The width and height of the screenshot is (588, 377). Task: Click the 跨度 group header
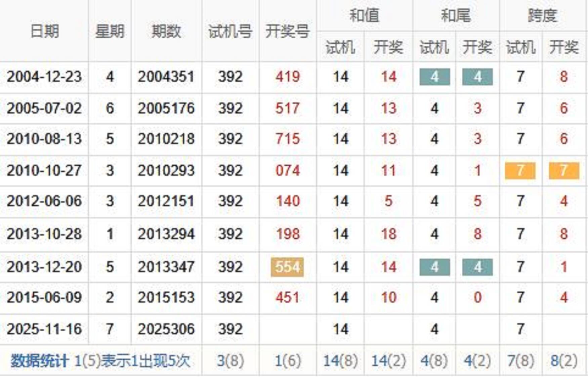coord(543,15)
